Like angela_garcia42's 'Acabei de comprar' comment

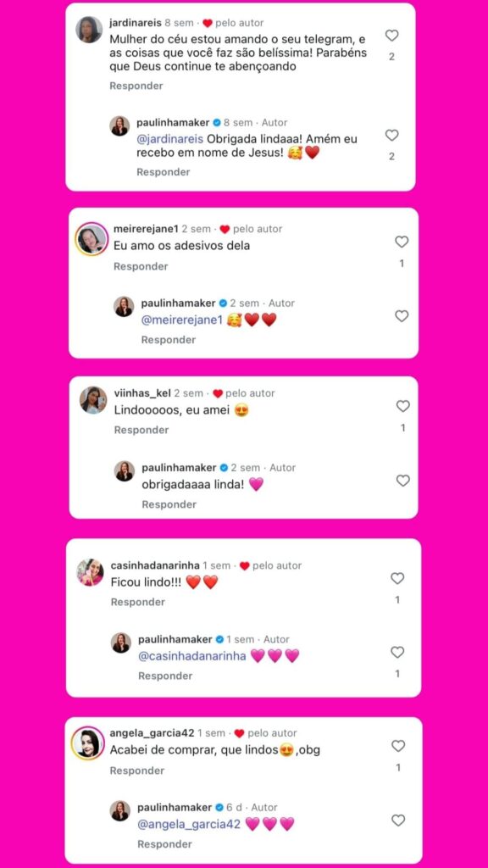coord(398,746)
